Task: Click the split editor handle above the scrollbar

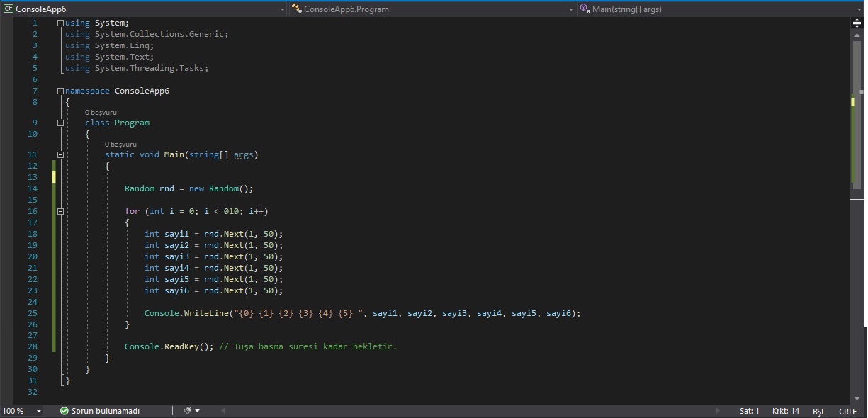Action: tap(857, 23)
